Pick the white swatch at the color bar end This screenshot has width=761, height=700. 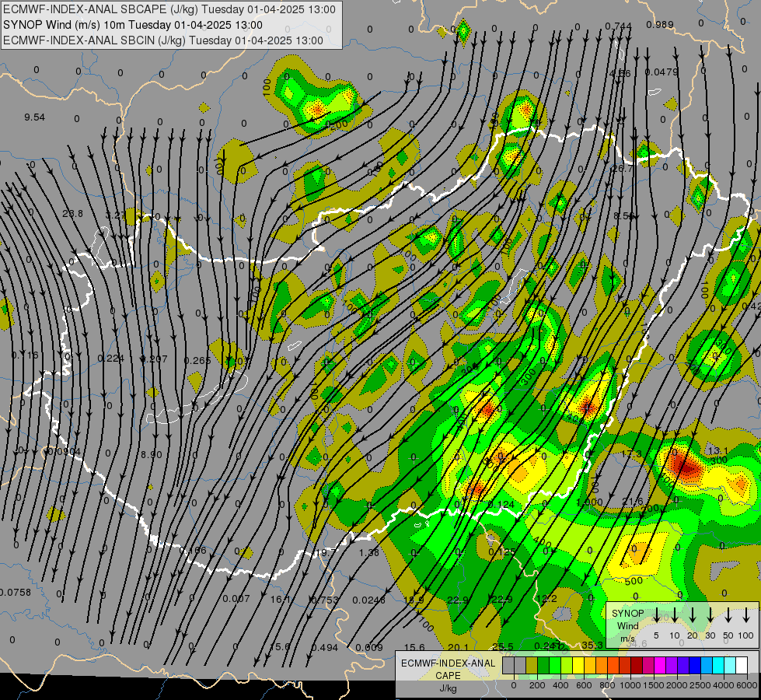(x=742, y=666)
